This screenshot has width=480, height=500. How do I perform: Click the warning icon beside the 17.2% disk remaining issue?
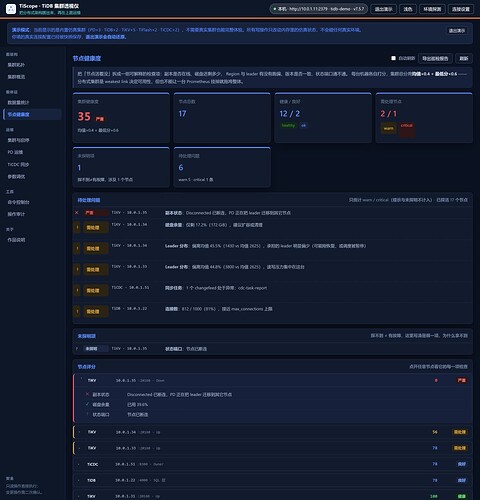pyautogui.click(x=77, y=227)
